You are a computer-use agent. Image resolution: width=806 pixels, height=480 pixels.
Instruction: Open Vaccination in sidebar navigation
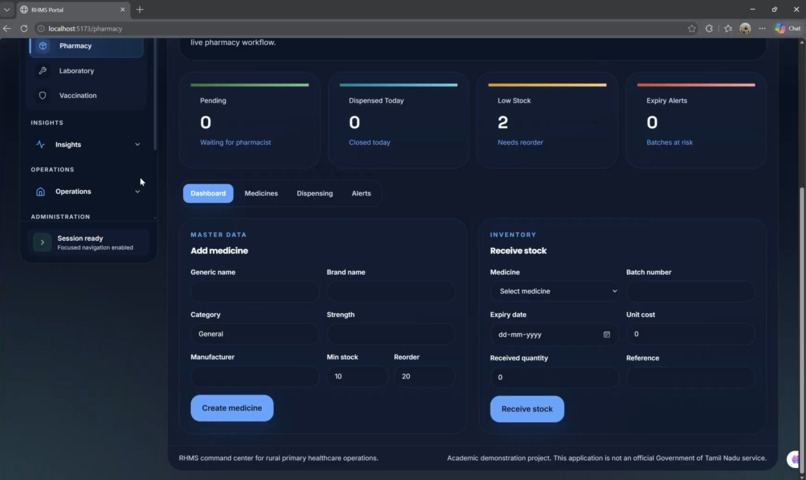[86, 95]
